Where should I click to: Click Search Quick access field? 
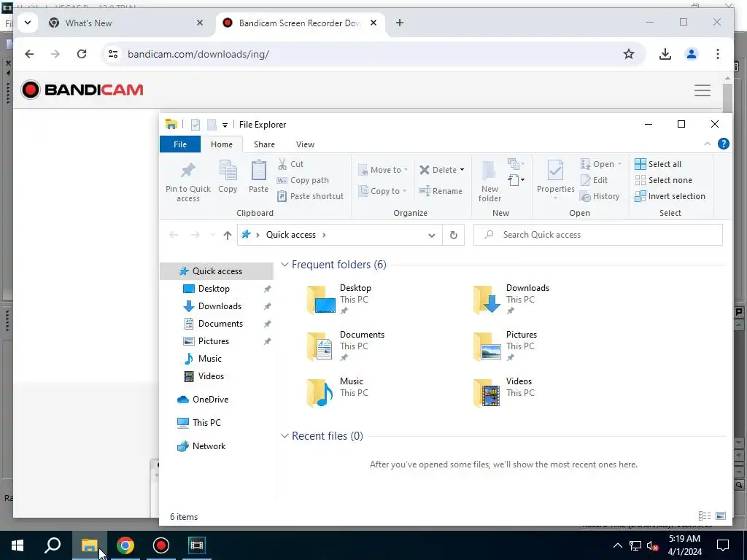598,235
